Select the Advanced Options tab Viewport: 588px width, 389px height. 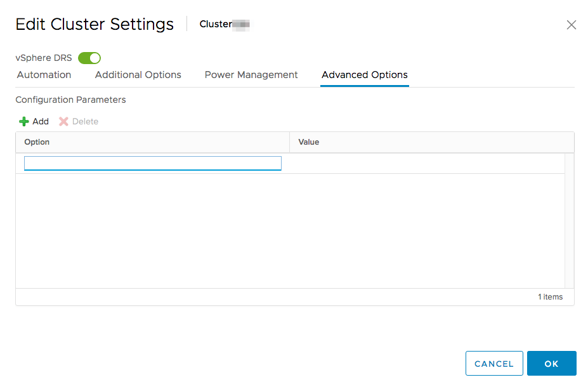coord(364,75)
